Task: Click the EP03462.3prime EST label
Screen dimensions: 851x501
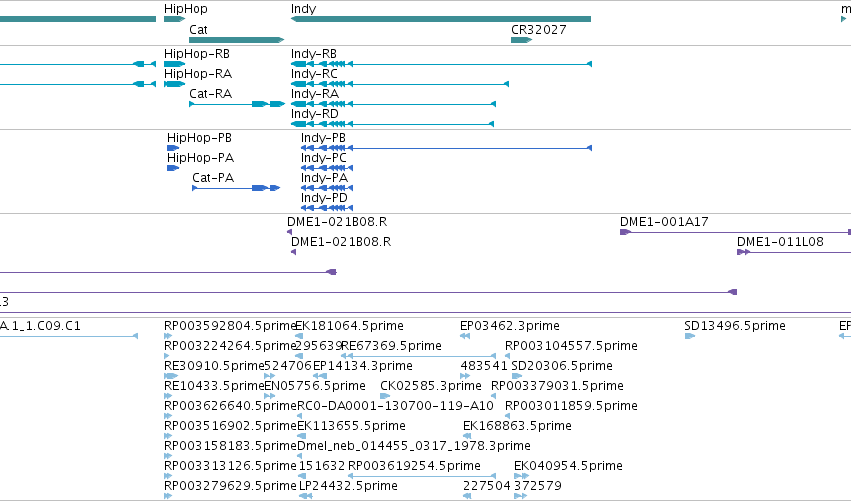Action: pyautogui.click(x=510, y=326)
